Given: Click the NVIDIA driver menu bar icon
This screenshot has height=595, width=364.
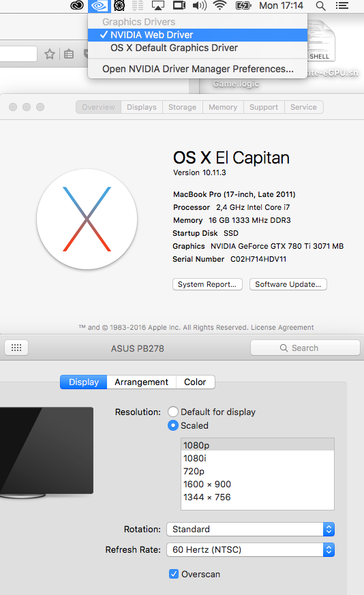Looking at the screenshot, I should click(x=99, y=5).
